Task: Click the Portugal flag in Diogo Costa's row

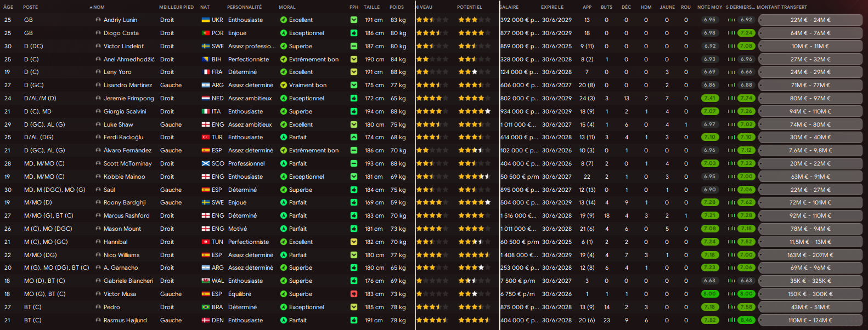Action: [x=206, y=33]
